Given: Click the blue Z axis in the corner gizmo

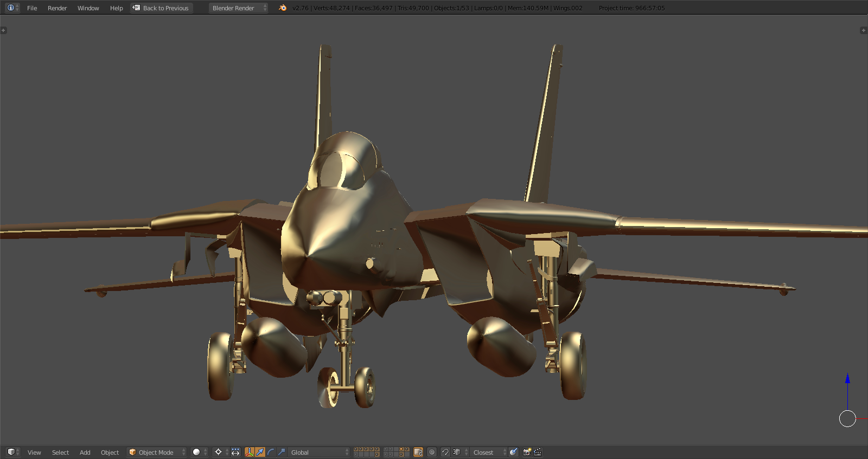Looking at the screenshot, I should [x=847, y=390].
